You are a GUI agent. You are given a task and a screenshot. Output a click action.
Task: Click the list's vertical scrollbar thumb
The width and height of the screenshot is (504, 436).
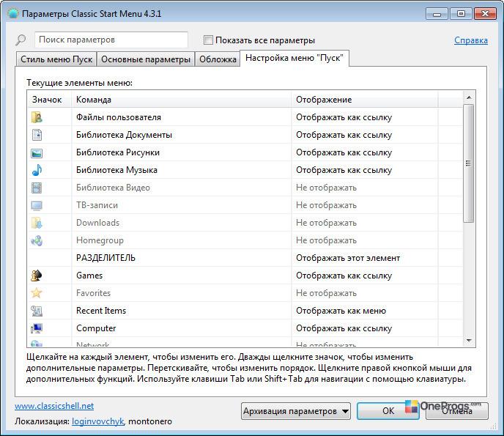click(x=469, y=163)
